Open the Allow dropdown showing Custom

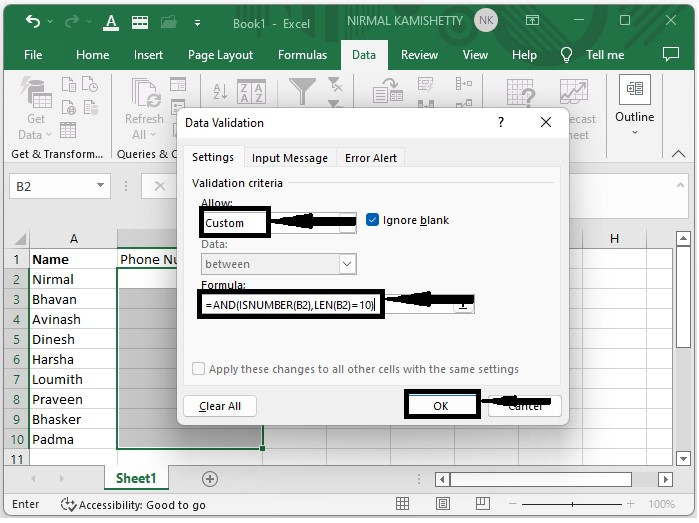pos(347,223)
